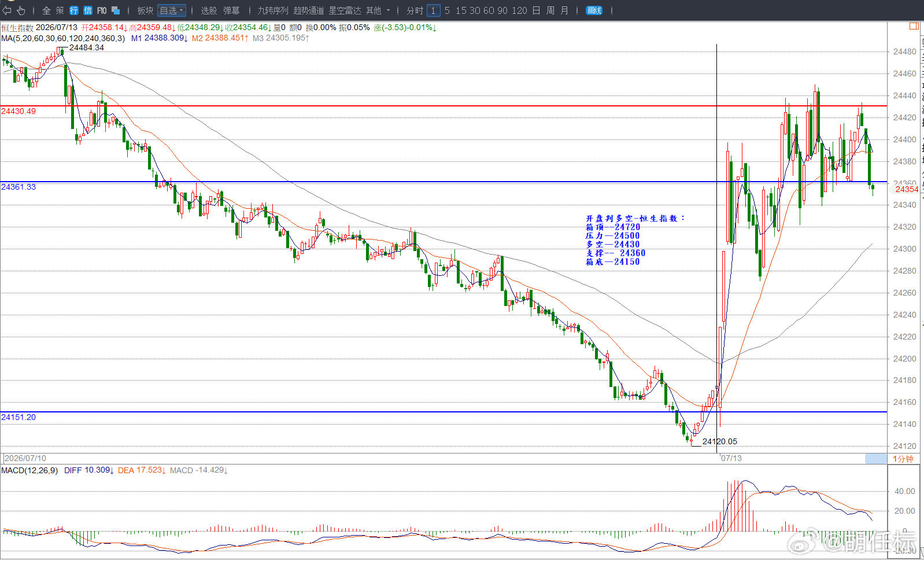Click the red 24354 current price tag
Viewport: 924px width, 564px height.
click(x=907, y=189)
